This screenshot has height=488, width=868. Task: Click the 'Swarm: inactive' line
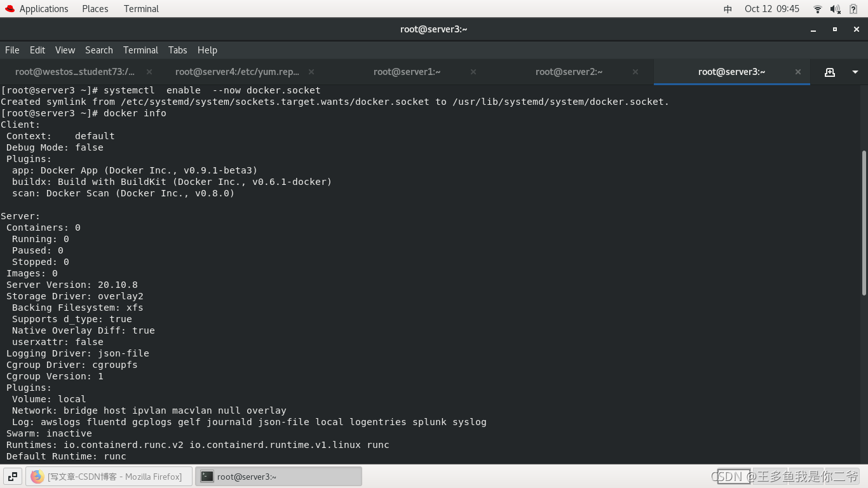point(49,433)
